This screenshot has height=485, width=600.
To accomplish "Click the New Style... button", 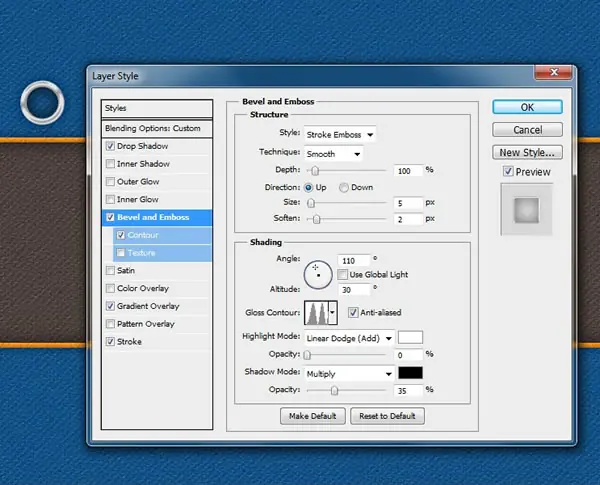I will click(527, 152).
